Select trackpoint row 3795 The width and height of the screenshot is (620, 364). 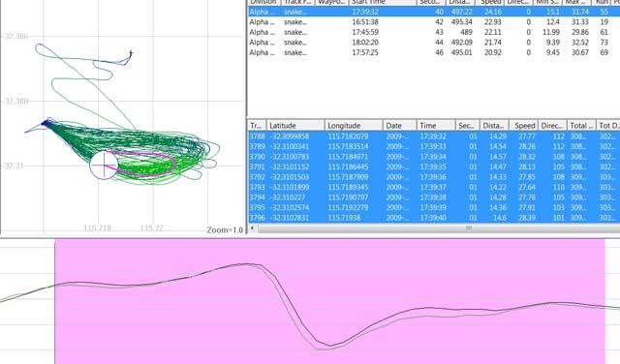tap(434, 207)
